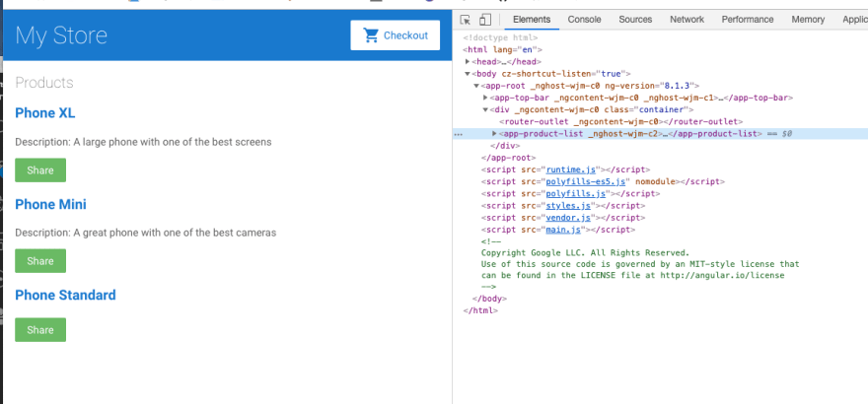Expand the head element node
The width and height of the screenshot is (868, 404).
(468, 62)
